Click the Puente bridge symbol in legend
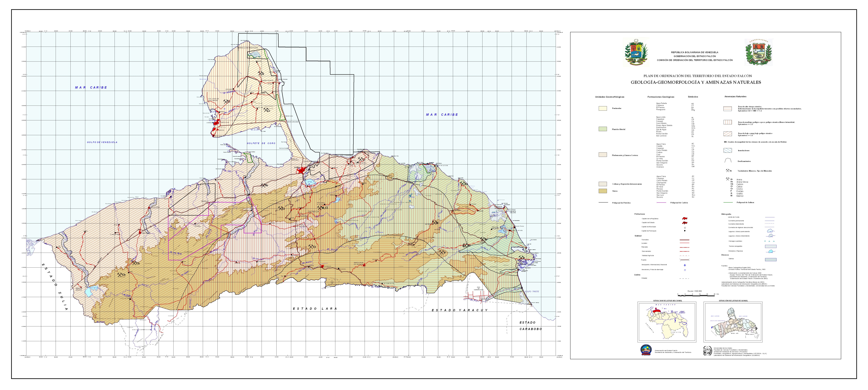The width and height of the screenshot is (868, 390). click(684, 260)
